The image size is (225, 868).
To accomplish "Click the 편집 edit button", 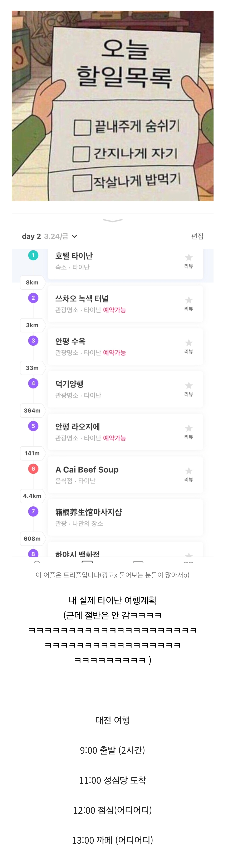I will click(197, 236).
